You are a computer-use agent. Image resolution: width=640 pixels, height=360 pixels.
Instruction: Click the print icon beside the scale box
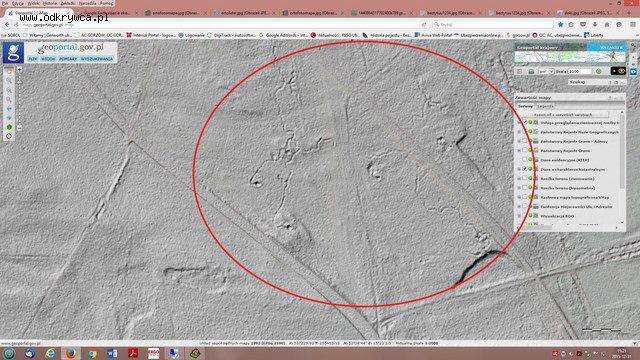(x=531, y=71)
